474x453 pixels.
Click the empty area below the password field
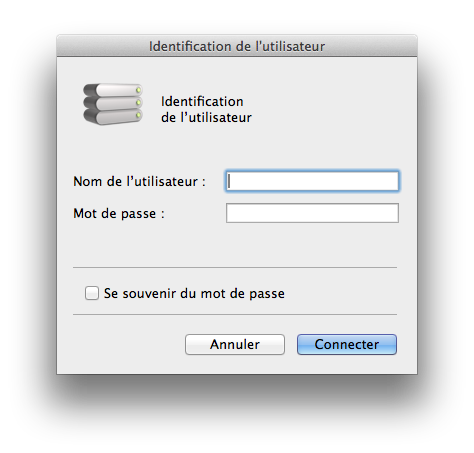click(235, 244)
